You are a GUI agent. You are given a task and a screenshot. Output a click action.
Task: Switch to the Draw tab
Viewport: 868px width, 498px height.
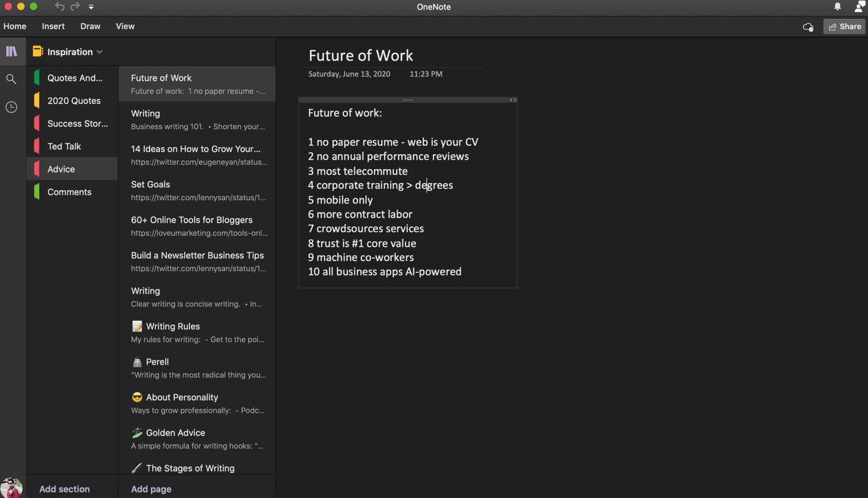(90, 26)
